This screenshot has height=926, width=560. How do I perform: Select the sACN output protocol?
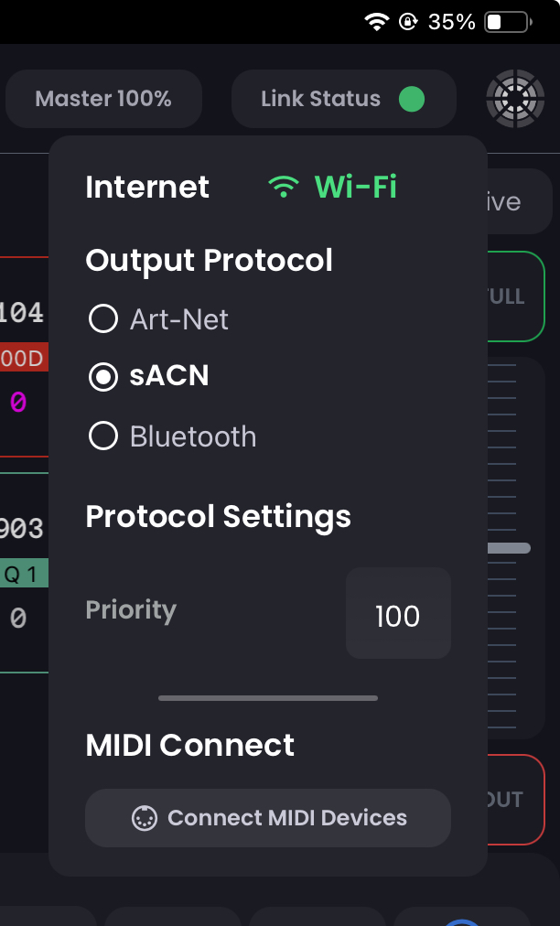[103, 377]
